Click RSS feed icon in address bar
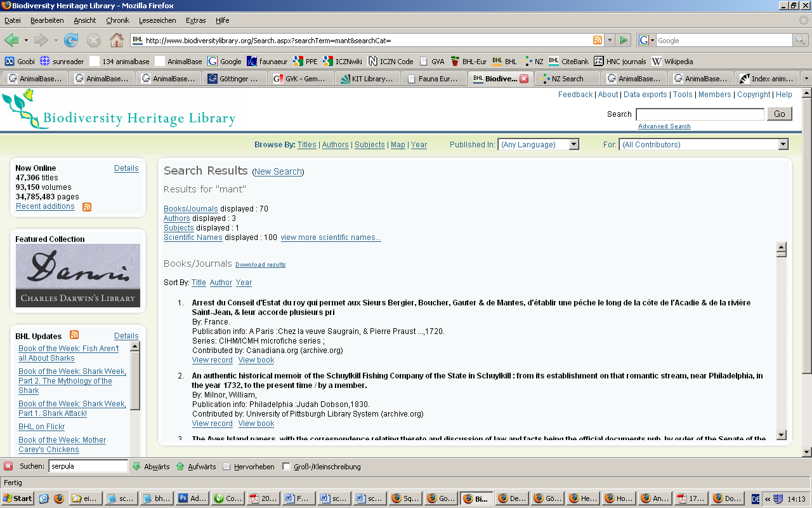Image resolution: width=812 pixels, height=508 pixels. pyautogui.click(x=597, y=40)
